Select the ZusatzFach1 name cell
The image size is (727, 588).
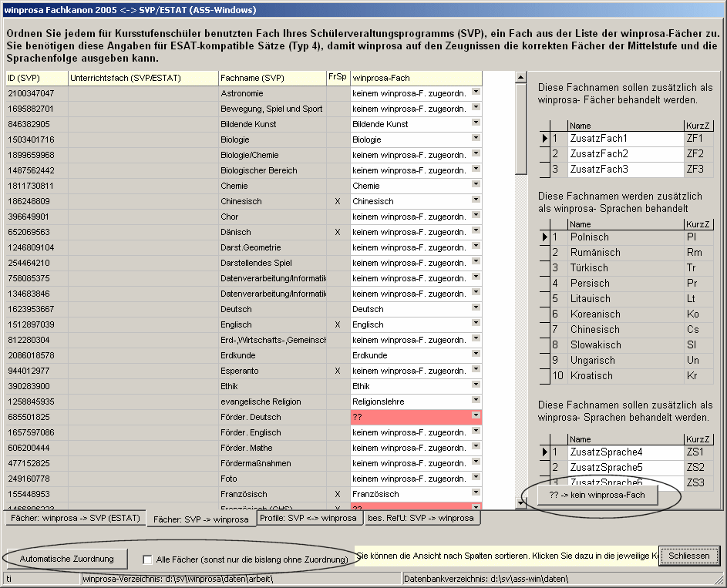pyautogui.click(x=624, y=138)
